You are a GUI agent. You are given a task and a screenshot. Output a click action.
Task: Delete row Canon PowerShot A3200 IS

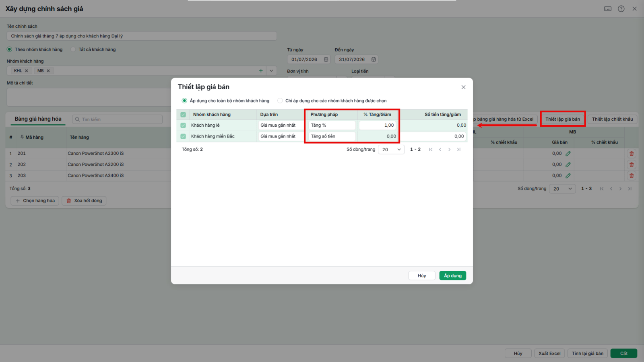(x=632, y=165)
